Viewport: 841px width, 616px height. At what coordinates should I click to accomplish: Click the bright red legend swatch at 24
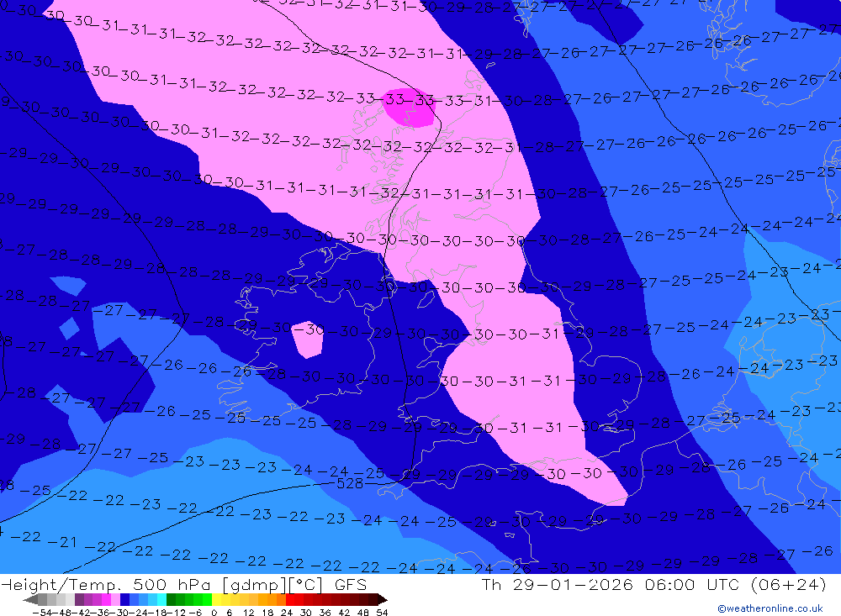pos(290,600)
